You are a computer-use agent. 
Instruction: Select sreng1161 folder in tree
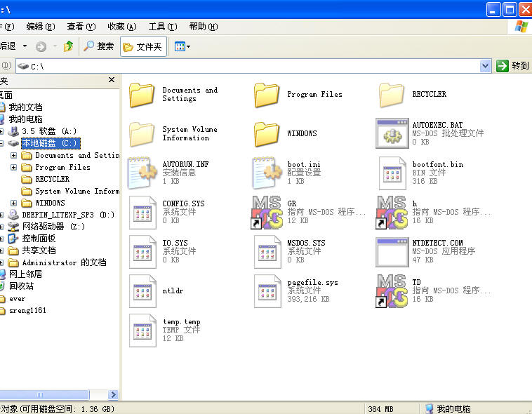[27, 310]
